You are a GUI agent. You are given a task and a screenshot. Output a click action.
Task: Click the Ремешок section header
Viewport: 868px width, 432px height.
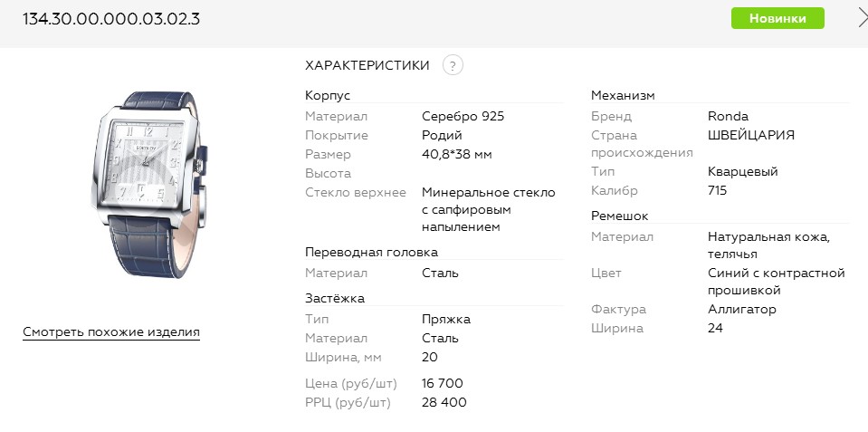(x=619, y=216)
